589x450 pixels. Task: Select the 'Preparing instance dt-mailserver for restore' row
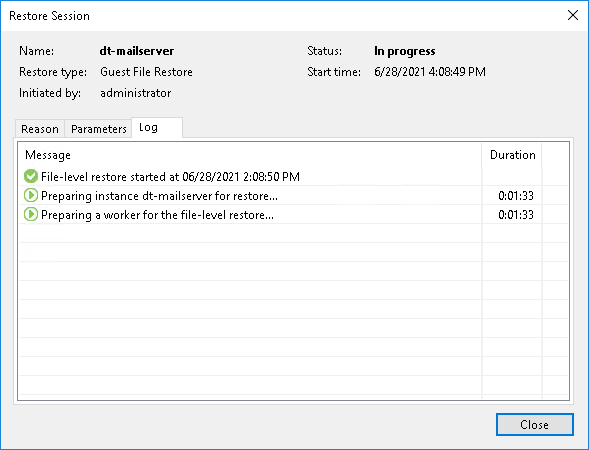(x=293, y=196)
